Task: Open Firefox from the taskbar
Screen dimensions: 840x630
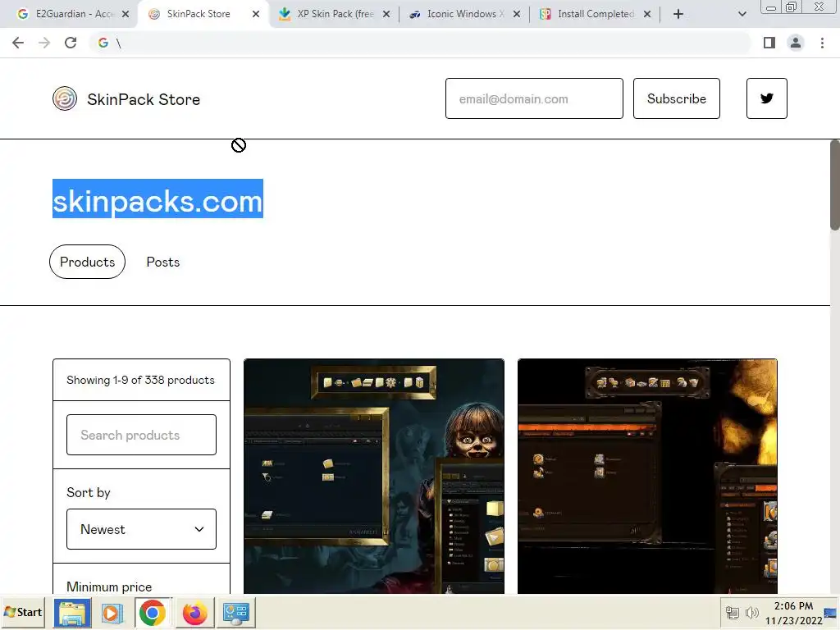Action: click(194, 612)
